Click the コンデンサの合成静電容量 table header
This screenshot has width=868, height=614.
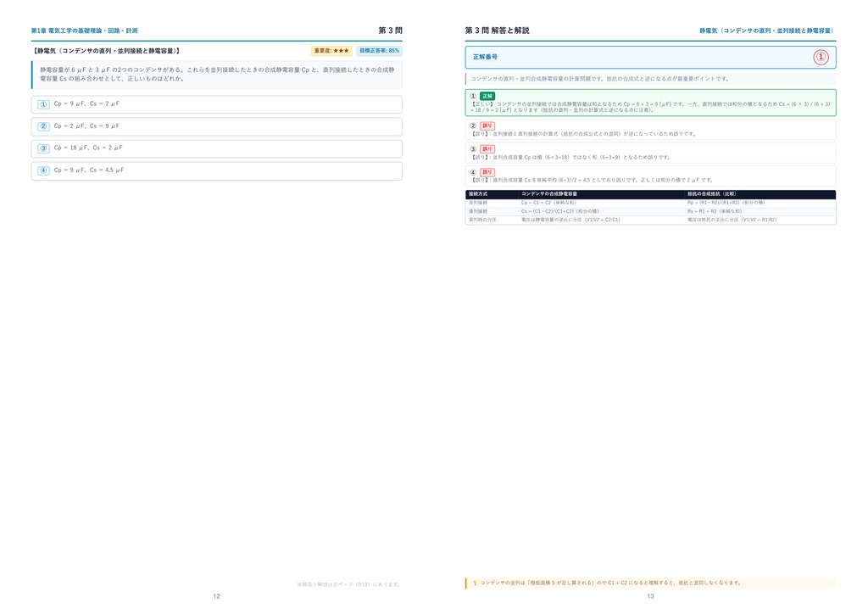click(549, 194)
